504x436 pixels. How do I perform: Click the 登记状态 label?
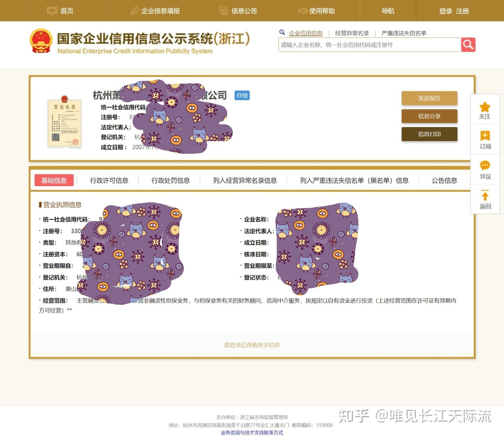point(256,277)
